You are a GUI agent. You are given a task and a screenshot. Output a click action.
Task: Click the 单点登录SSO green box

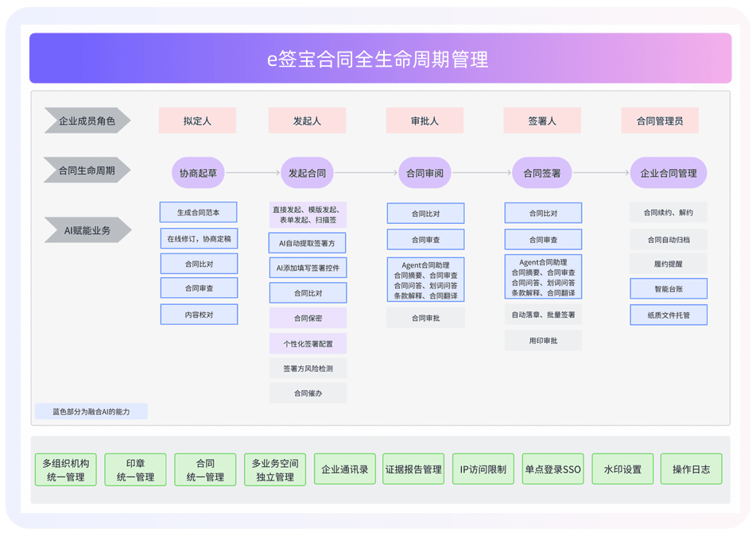point(553,469)
